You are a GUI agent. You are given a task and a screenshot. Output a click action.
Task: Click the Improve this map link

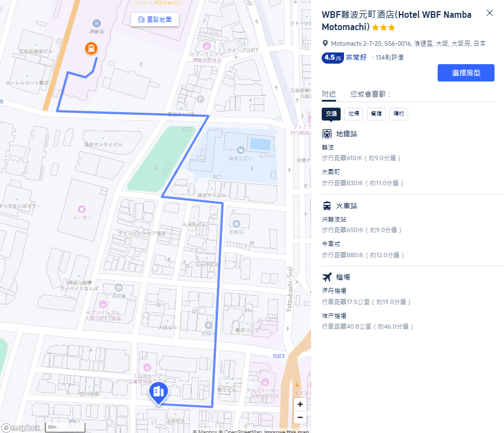[x=287, y=431]
